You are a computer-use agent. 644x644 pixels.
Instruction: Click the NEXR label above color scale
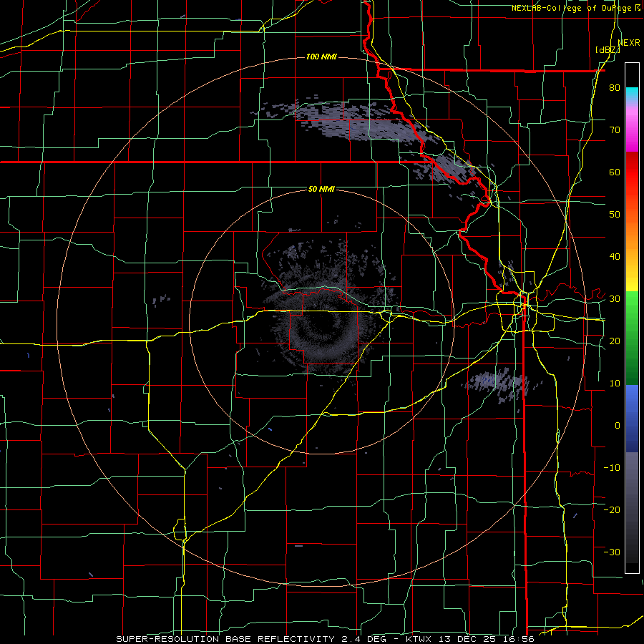tap(629, 43)
